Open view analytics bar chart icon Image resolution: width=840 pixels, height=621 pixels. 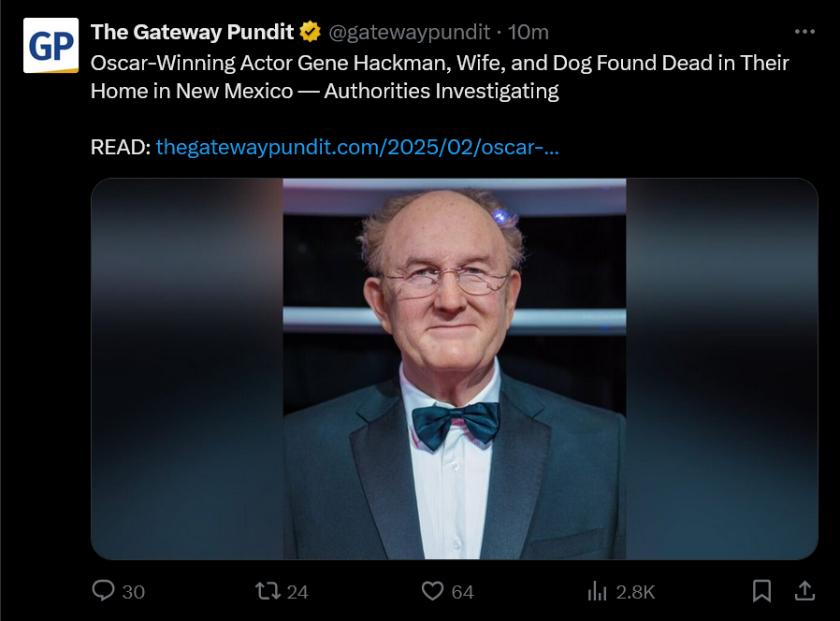597,591
